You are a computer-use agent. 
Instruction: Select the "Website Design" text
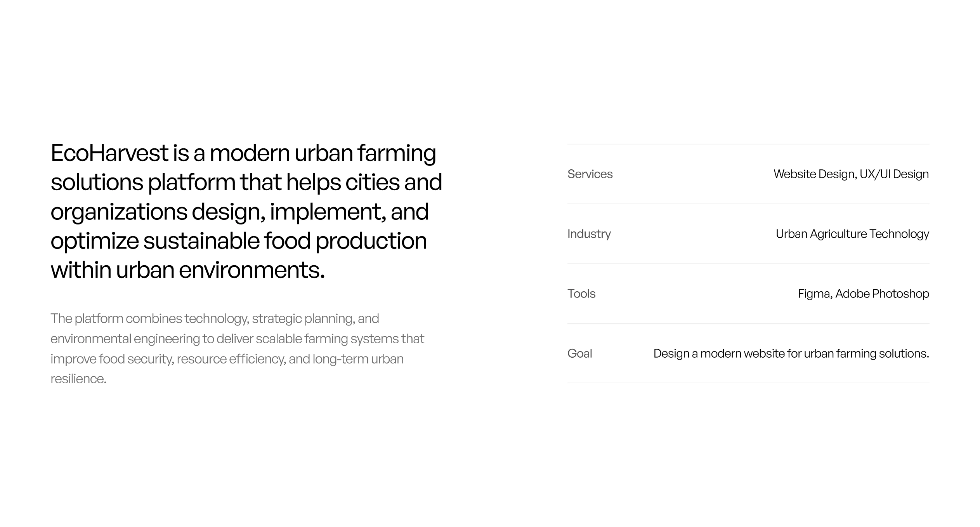pyautogui.click(x=814, y=174)
